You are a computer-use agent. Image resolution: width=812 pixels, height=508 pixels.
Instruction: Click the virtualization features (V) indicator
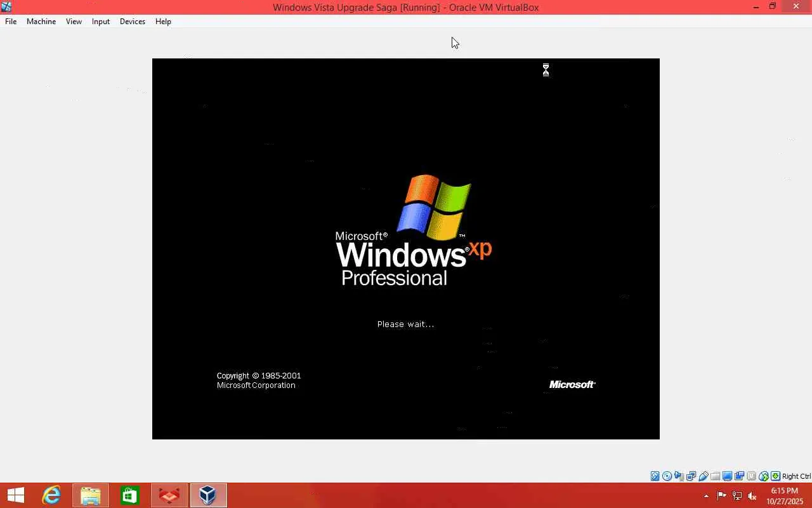tap(752, 476)
